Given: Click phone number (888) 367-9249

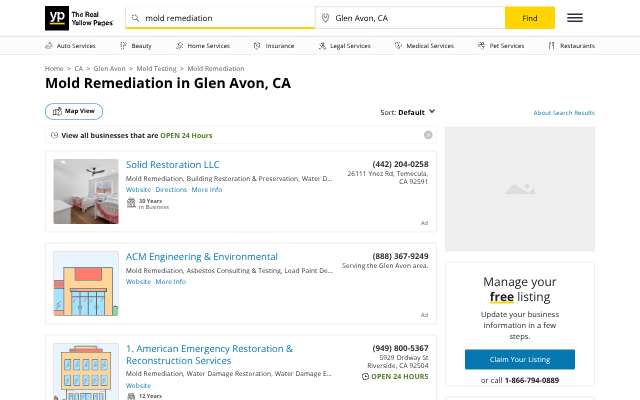Looking at the screenshot, I should [x=400, y=256].
